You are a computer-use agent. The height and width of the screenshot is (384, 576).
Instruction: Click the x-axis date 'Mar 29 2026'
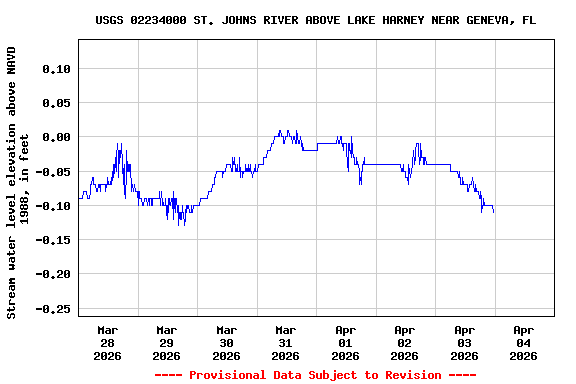(x=166, y=343)
